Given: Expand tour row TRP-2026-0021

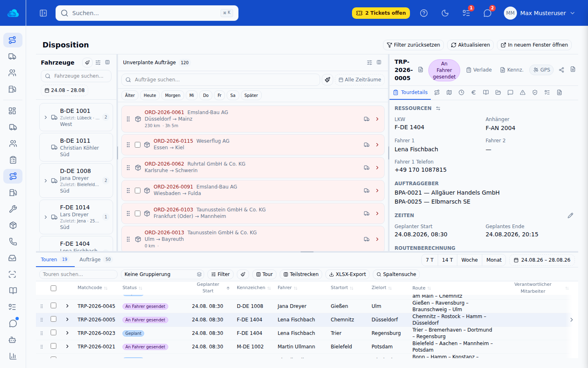Looking at the screenshot, I should point(67,346).
